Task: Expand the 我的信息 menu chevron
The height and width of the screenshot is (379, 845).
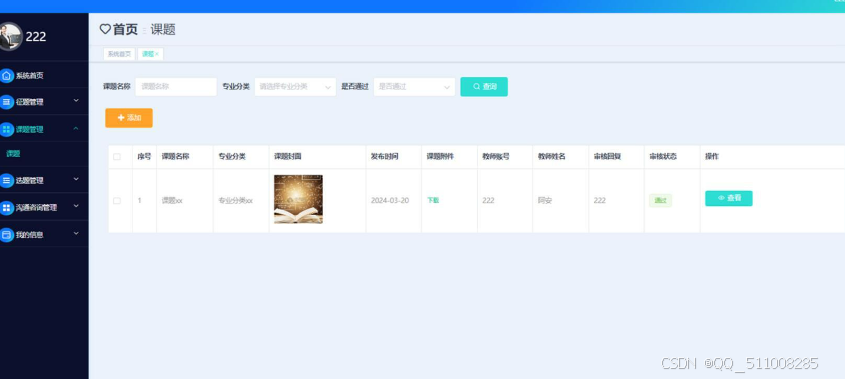Action: tap(76, 233)
